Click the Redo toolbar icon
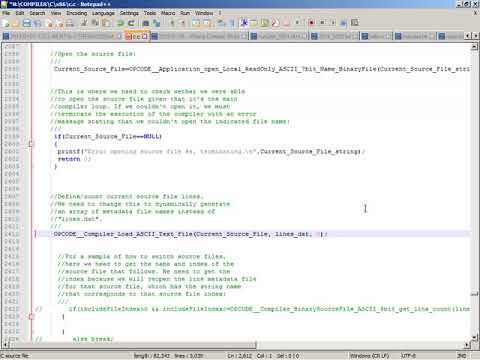Screen dimensions: 480x360 click(x=131, y=23)
